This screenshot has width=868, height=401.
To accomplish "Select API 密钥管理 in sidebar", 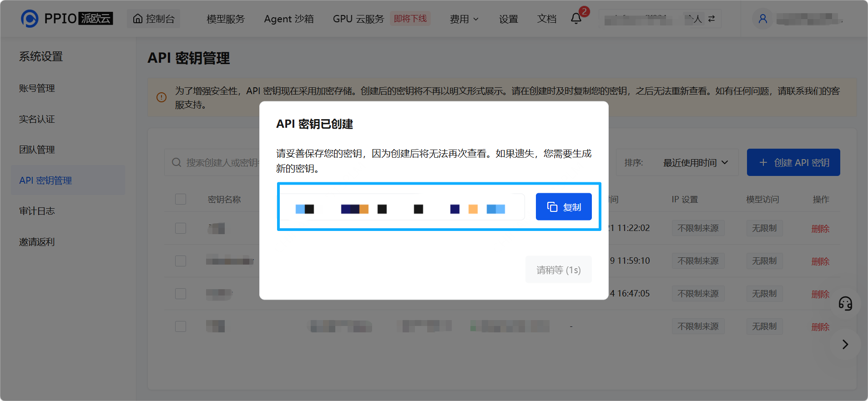I will [68, 180].
